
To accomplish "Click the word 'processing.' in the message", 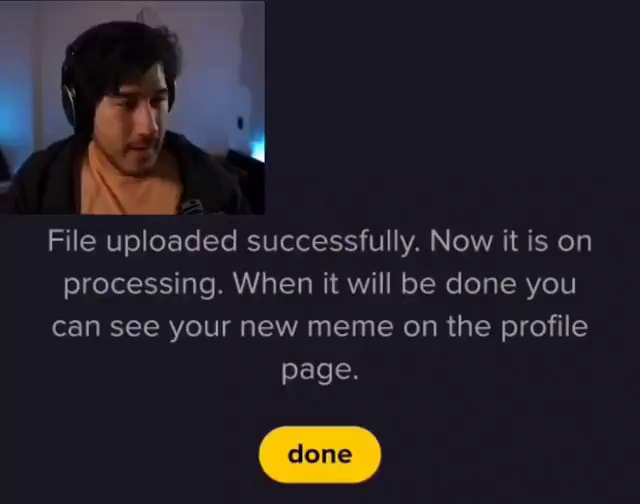I will pyautogui.click(x=144, y=284).
